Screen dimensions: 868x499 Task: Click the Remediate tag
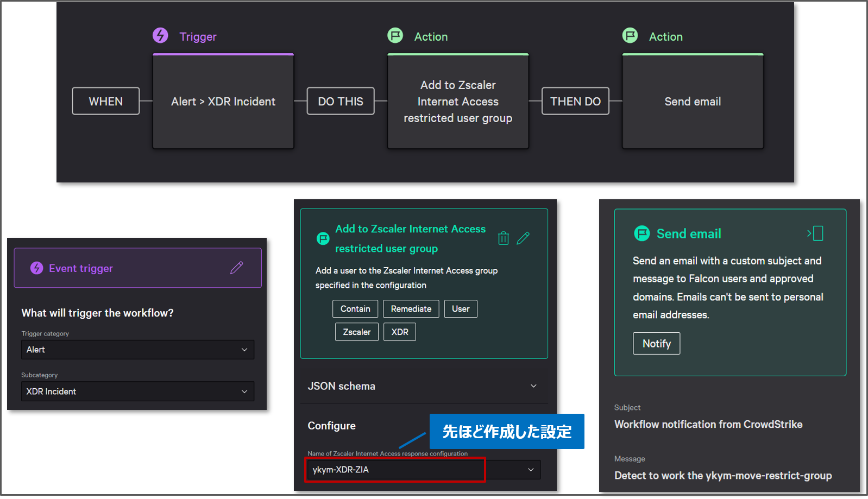[411, 309]
